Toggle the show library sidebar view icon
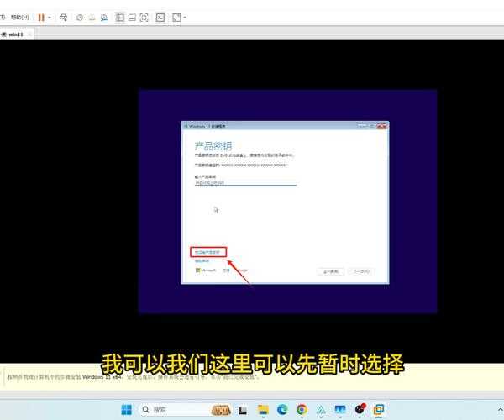This screenshot has height=420, width=504. [120, 17]
